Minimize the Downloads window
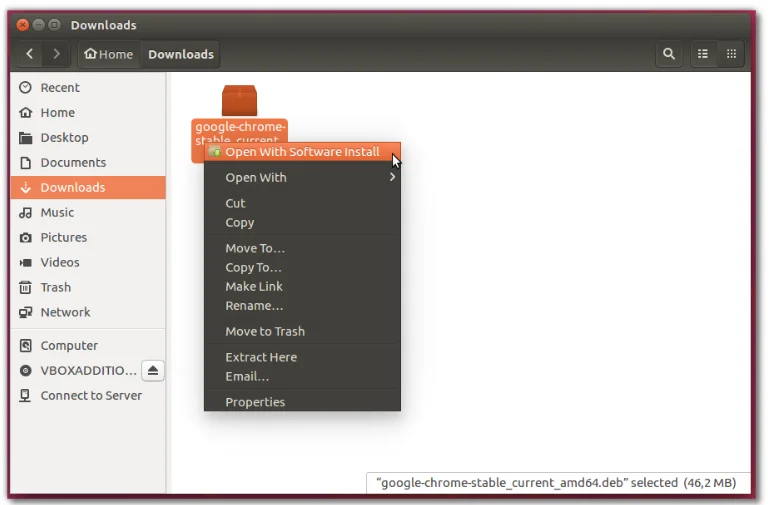Image resolution: width=772 pixels, height=505 pixels. tap(39, 25)
